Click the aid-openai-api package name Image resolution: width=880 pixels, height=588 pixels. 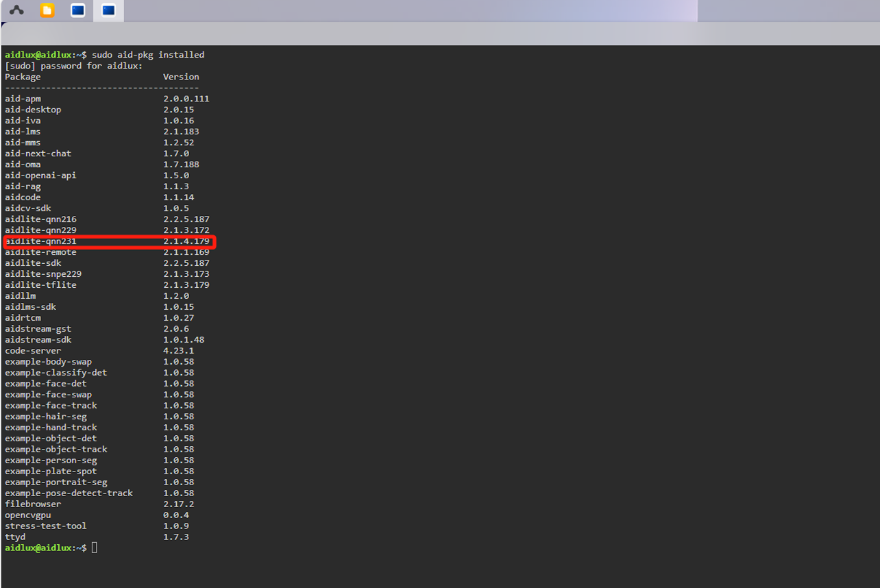tap(40, 175)
